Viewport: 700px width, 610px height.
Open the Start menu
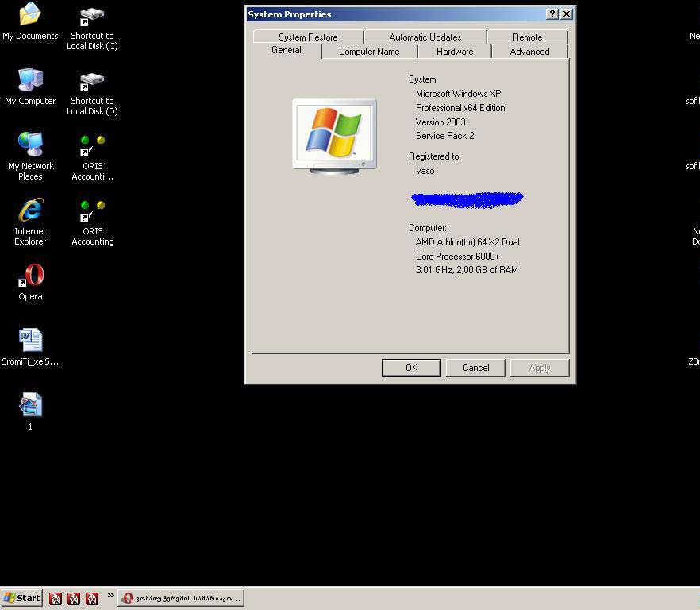coord(22,598)
